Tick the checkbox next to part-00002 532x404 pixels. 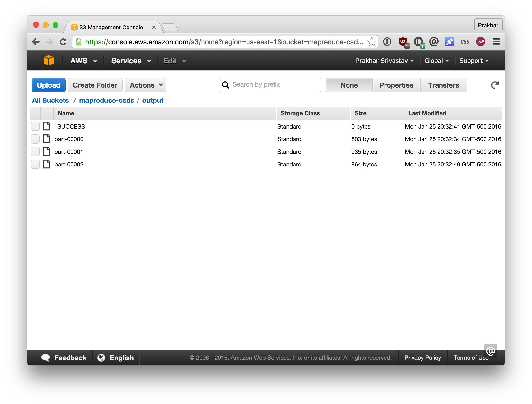click(35, 164)
